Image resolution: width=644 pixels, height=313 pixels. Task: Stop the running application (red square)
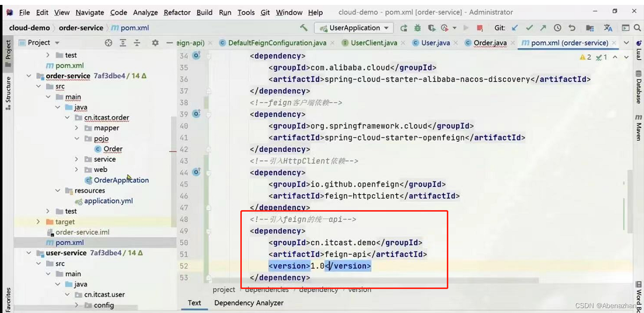coord(480,28)
